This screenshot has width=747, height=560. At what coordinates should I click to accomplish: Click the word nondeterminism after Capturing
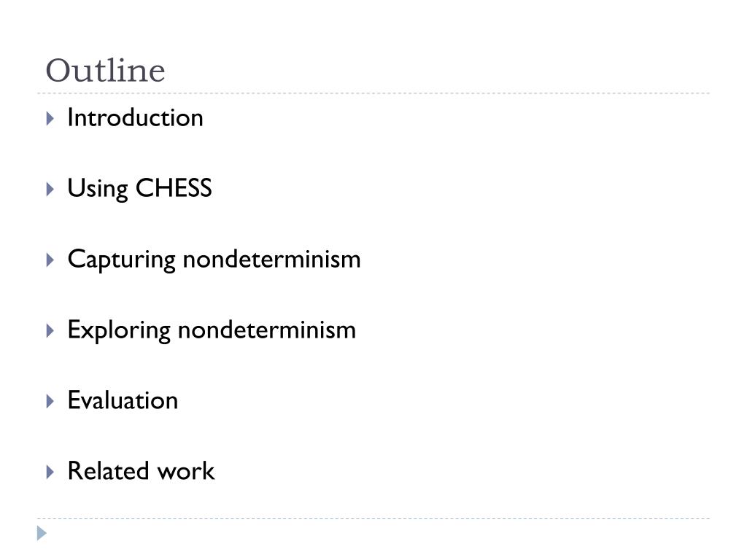coord(271,259)
